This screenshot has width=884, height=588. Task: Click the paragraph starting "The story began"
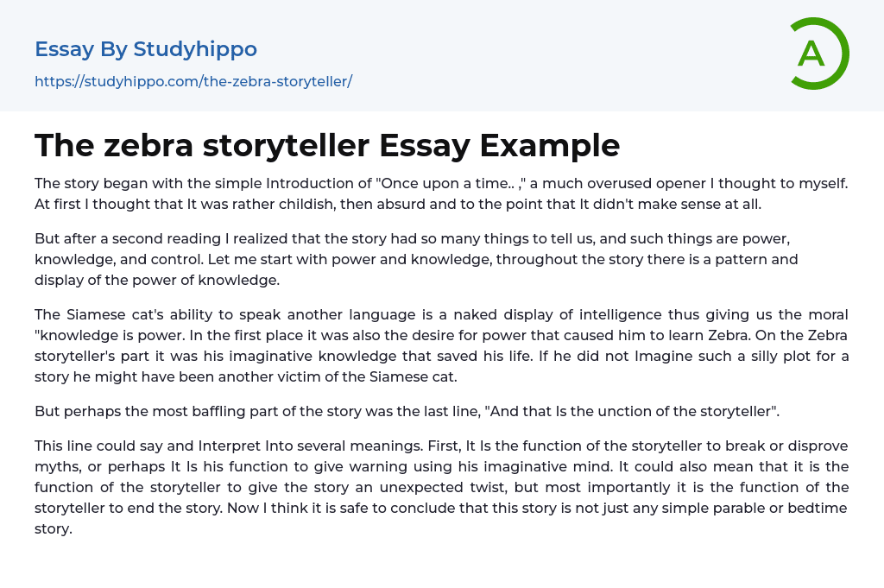[441, 194]
